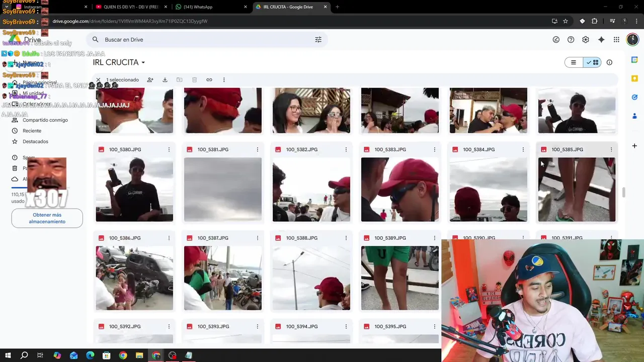
Task: Open the options menu for 100_5382.JPG
Action: (346, 150)
